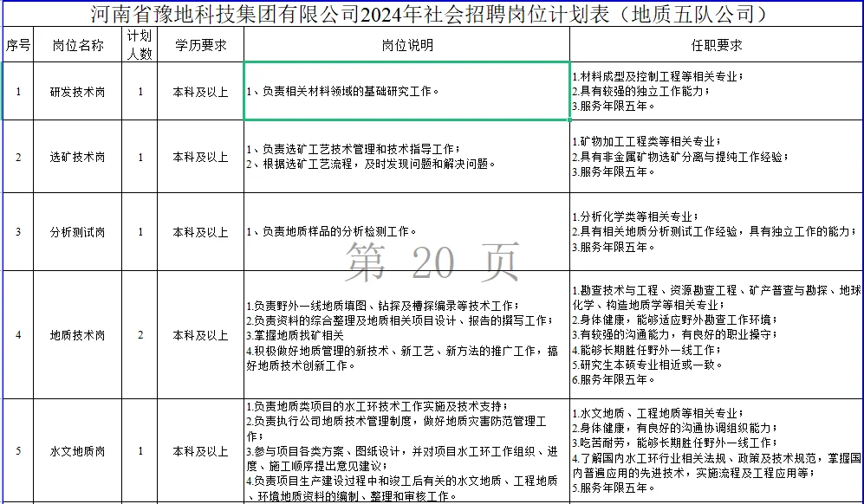Select planned headcount cell for 分析测试岗
Image resolution: width=864 pixels, height=504 pixels.
coord(140,232)
